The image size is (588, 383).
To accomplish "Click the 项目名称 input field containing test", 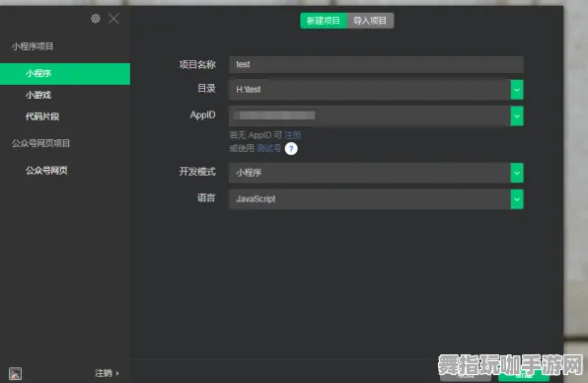I will tap(376, 64).
